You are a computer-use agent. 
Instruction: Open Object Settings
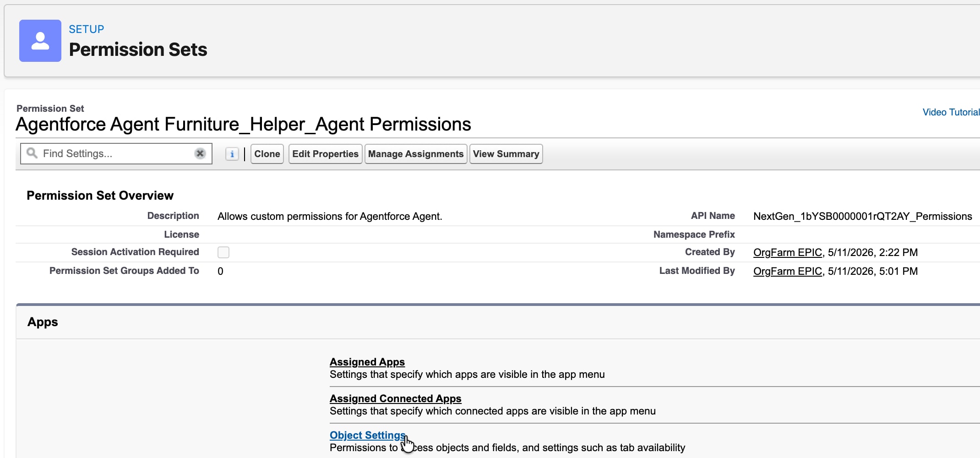(x=368, y=435)
